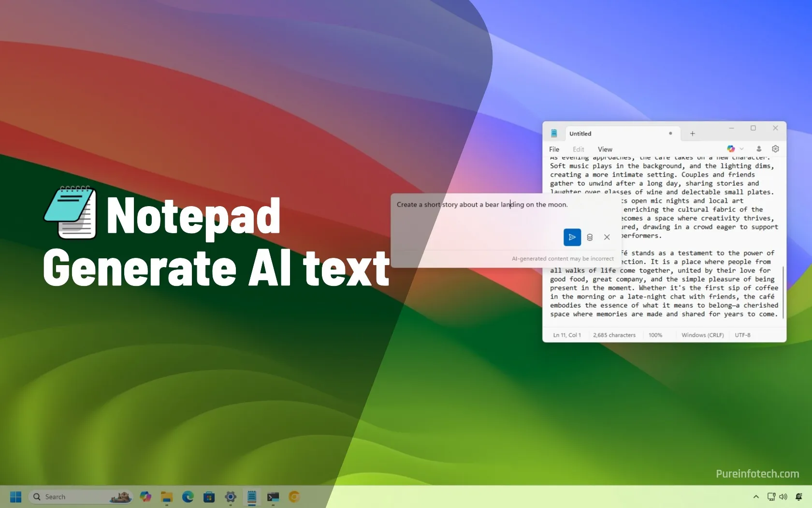Show hidden system tray icons chevron
The height and width of the screenshot is (508, 812).
(756, 497)
